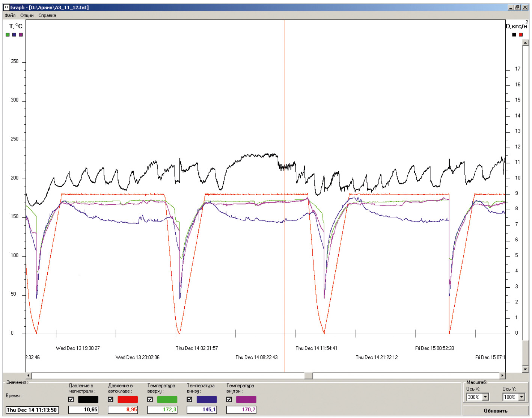
Task: Click the 8,95 autoclave pressure field
Action: [x=123, y=410]
